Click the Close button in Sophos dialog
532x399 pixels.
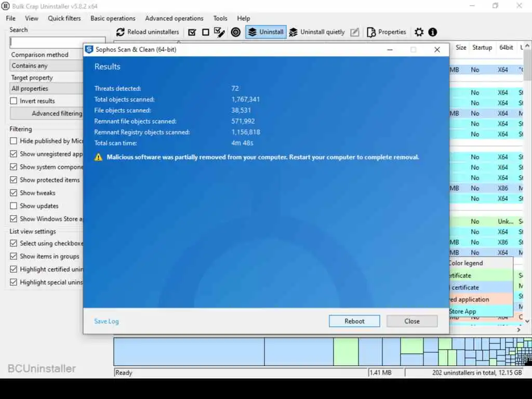(412, 321)
